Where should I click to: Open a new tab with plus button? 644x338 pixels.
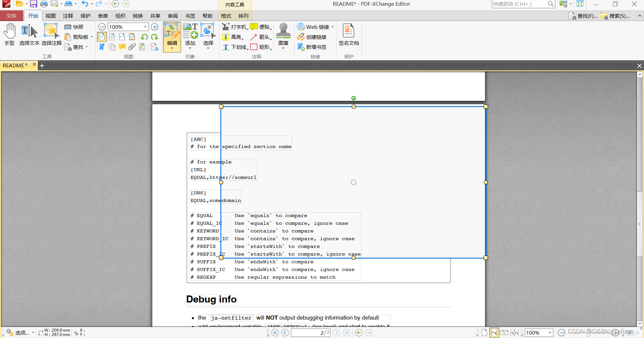42,66
